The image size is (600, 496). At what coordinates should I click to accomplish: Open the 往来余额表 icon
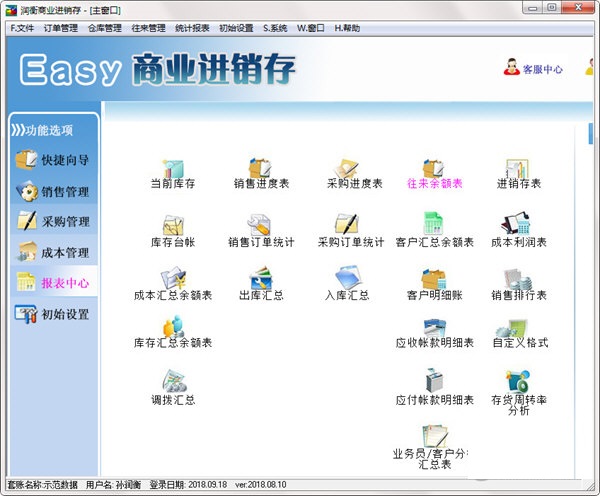(x=435, y=174)
